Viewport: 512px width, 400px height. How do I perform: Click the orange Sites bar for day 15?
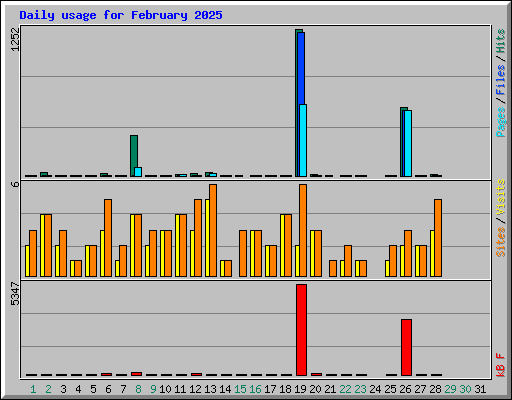pos(243,253)
